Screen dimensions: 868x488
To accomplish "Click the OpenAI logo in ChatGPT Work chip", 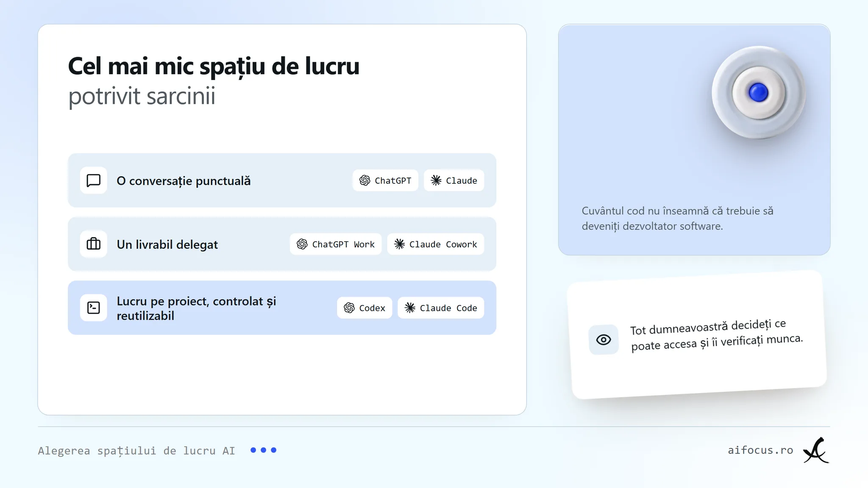I will point(302,244).
